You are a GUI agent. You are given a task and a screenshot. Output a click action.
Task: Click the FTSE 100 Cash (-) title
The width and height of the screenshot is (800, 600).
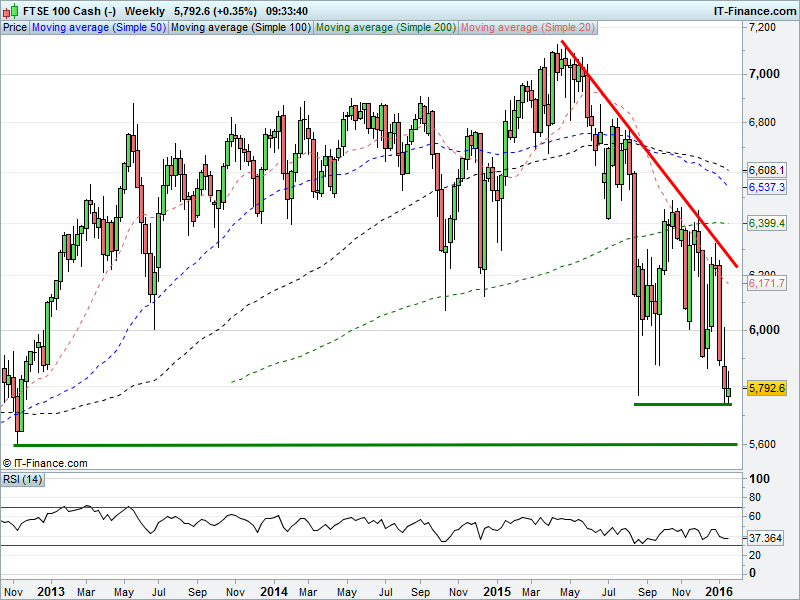point(69,11)
